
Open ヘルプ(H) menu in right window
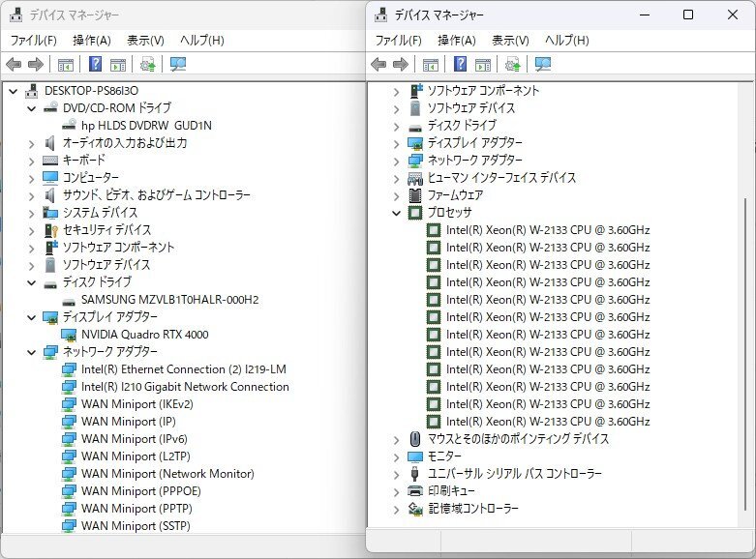tap(567, 41)
